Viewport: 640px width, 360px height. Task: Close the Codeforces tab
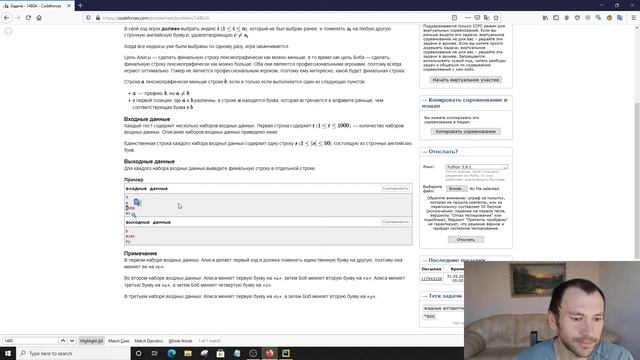(69, 6)
